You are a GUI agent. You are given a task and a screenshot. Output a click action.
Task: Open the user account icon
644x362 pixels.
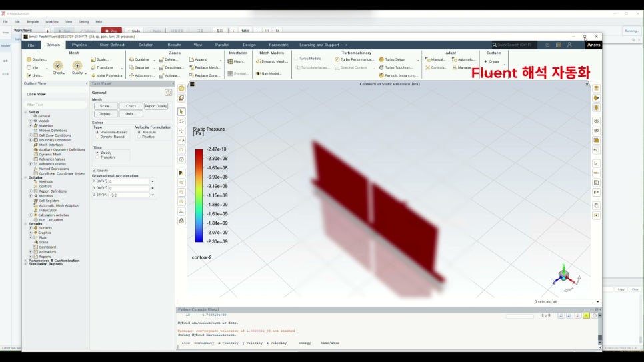(x=569, y=45)
